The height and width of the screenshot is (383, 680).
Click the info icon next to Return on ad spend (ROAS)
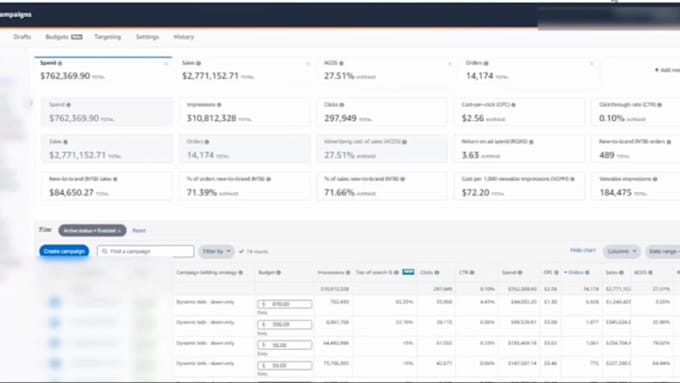tap(531, 142)
